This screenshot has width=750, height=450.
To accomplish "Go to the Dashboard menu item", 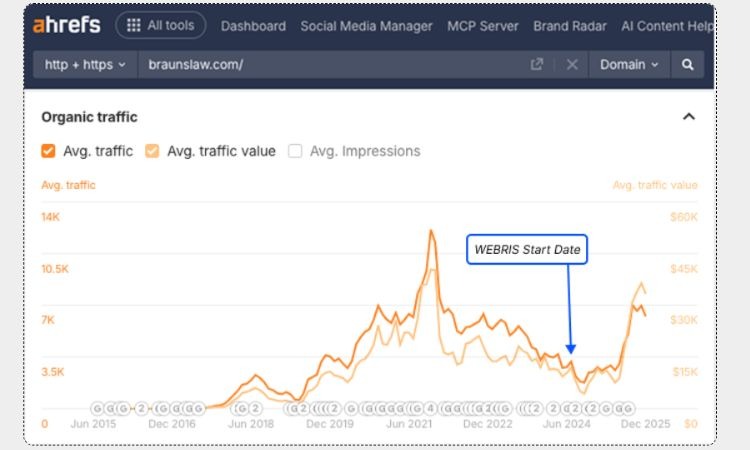I will 253,26.
